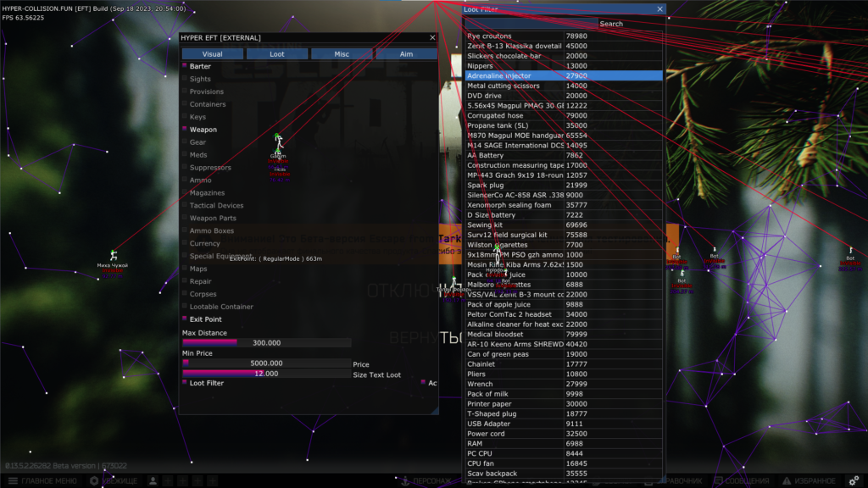868x488 pixels.
Task: Enable the Lootable Container checkbox
Action: (x=185, y=307)
